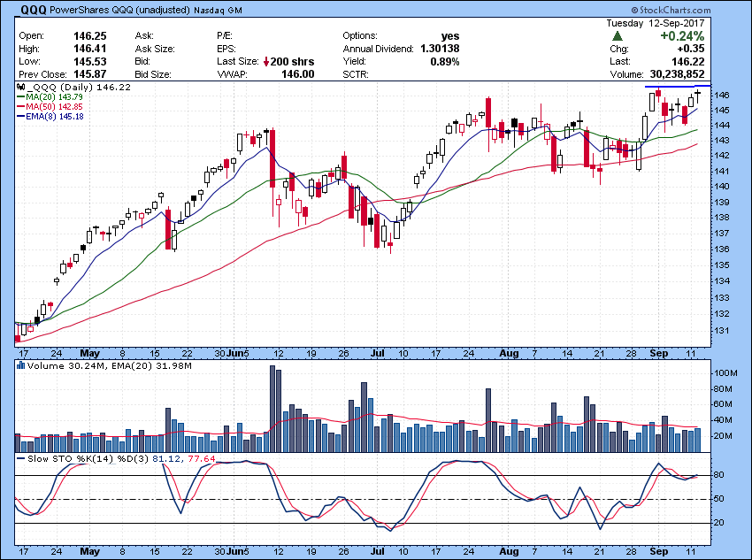
Task: Click the stochastic %D value 77.64
Action: [202, 459]
